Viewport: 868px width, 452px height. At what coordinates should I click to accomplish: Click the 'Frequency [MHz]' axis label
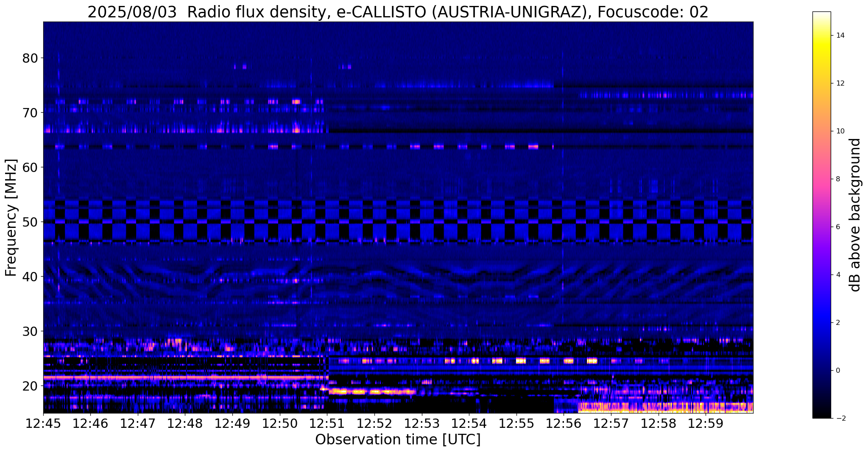click(11, 217)
